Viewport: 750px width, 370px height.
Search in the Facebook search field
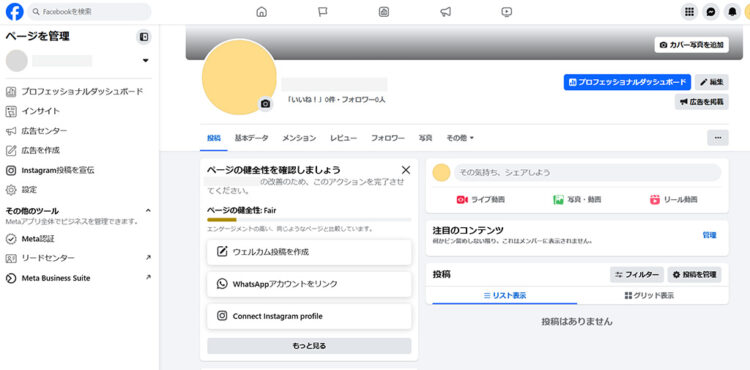pos(89,11)
